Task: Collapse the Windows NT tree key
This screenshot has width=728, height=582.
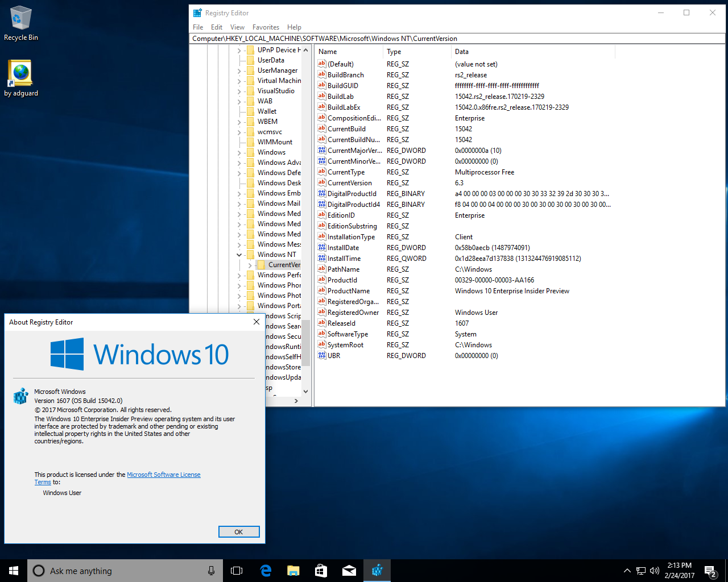Action: tap(239, 255)
